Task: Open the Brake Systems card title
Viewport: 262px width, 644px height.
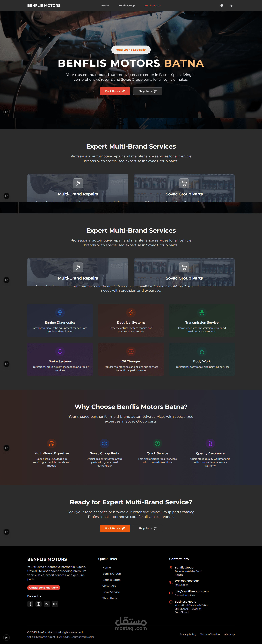Action: [x=60, y=361]
